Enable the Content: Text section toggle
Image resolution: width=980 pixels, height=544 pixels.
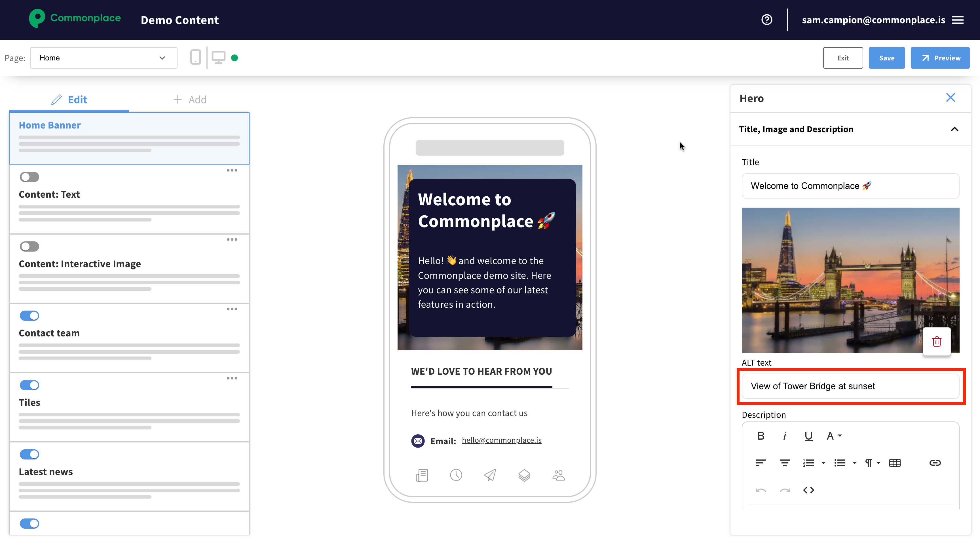pyautogui.click(x=29, y=177)
